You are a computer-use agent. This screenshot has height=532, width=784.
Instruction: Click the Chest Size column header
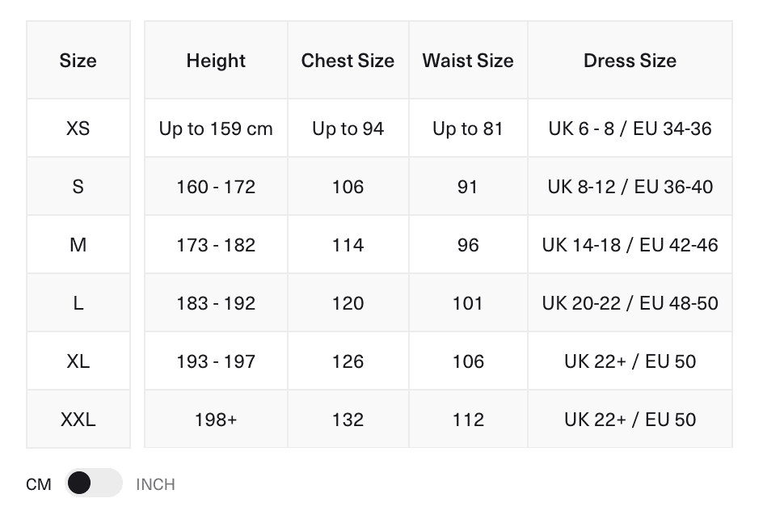[x=348, y=61]
